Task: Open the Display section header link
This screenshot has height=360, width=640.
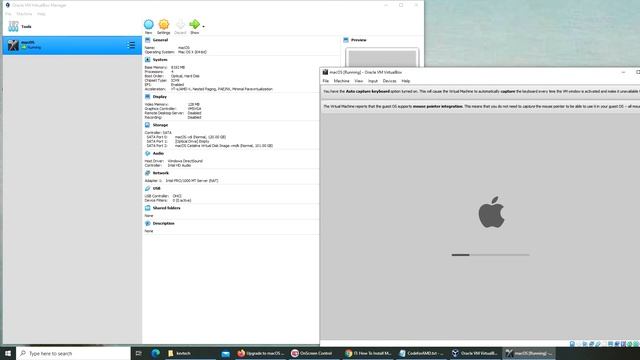Action: (x=160, y=97)
